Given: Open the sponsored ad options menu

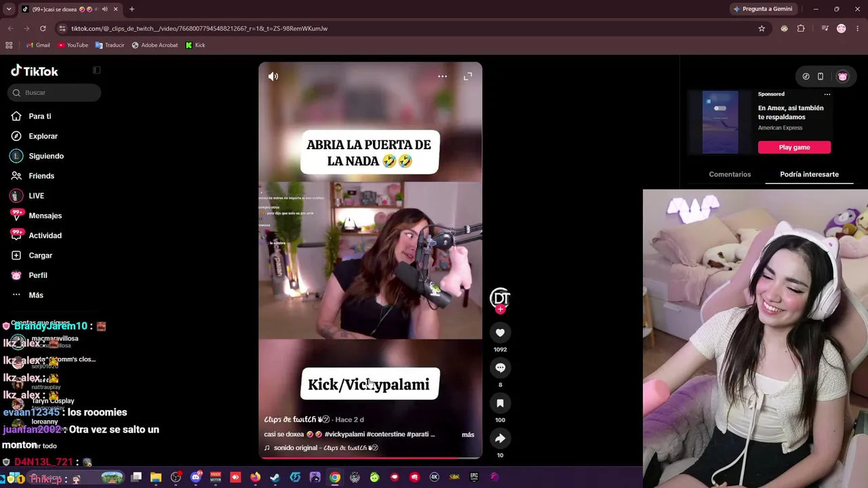Looking at the screenshot, I should [x=827, y=94].
